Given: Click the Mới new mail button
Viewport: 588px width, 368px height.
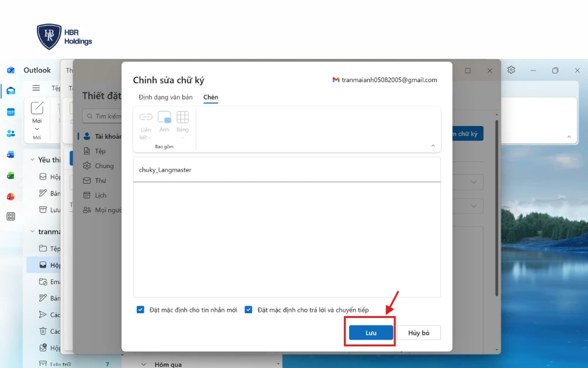Looking at the screenshot, I should 36,112.
